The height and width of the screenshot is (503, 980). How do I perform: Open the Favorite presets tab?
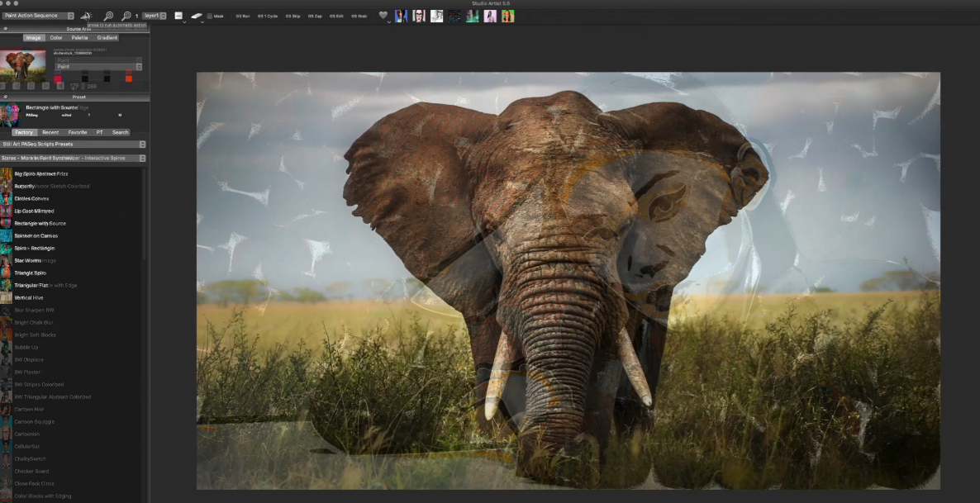pos(77,132)
